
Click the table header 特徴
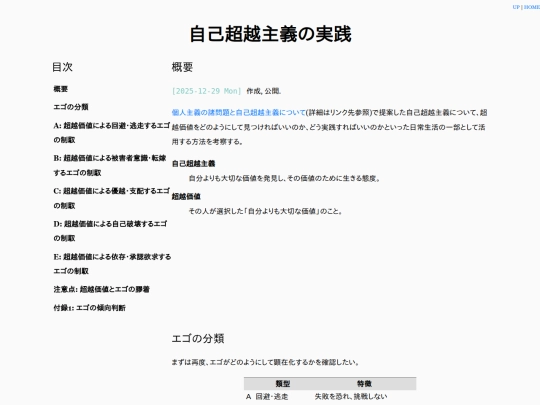(364, 384)
